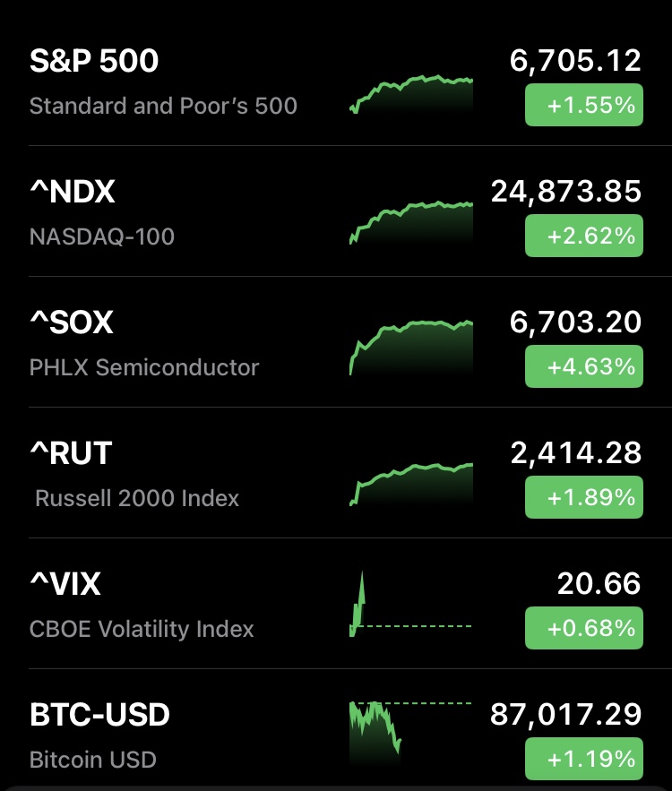Tap the BTC-USD +1.19% change badge
672x791 pixels.
[583, 759]
